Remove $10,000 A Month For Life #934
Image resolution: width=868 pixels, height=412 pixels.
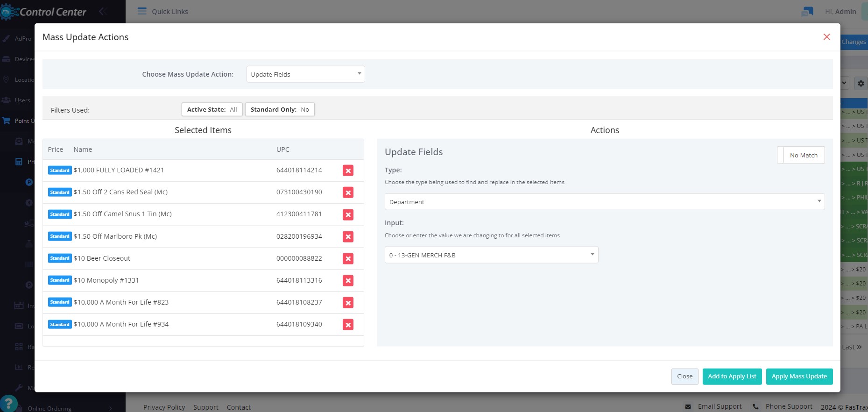(348, 325)
